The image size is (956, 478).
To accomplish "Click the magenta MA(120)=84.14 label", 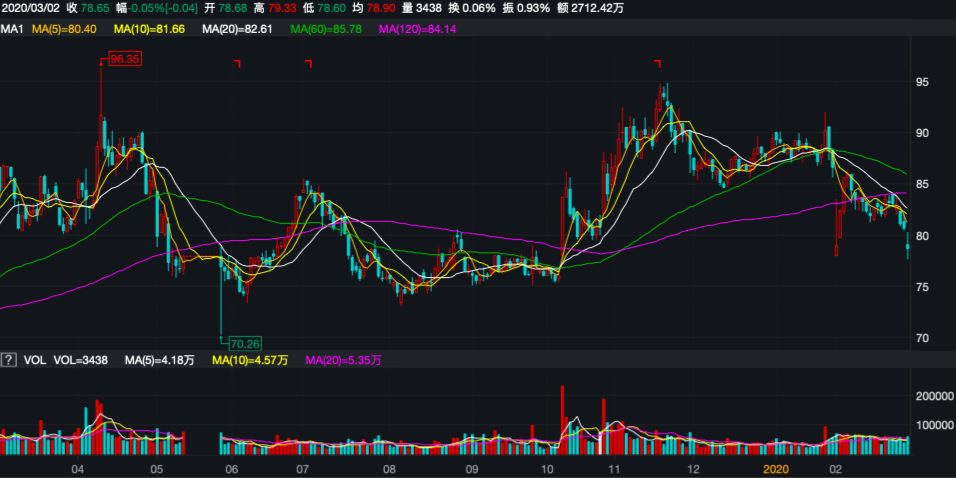I will (x=417, y=29).
